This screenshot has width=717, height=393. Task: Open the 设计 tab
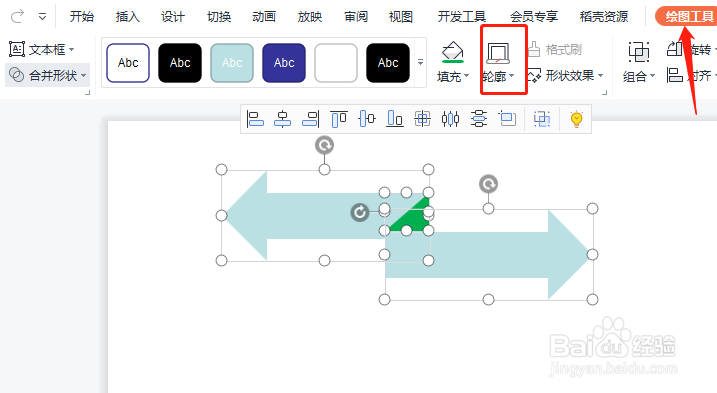point(173,17)
